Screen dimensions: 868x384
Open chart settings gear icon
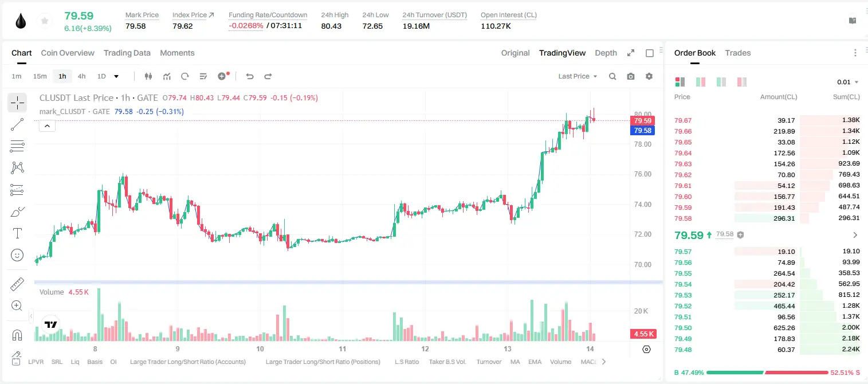point(649,76)
